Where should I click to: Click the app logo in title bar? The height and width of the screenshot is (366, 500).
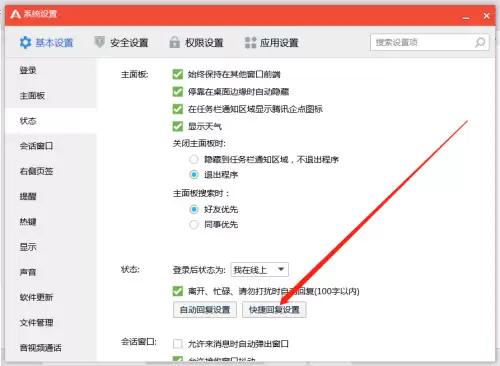[x=15, y=14]
